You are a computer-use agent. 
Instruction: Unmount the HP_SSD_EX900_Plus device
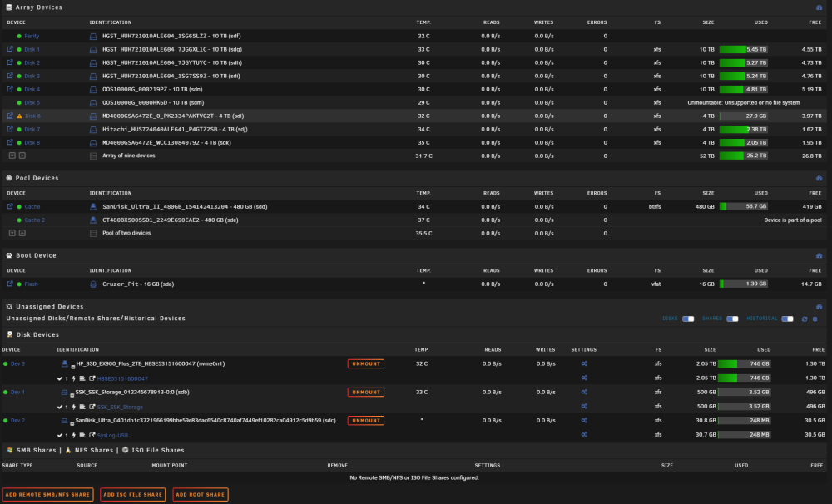(365, 364)
